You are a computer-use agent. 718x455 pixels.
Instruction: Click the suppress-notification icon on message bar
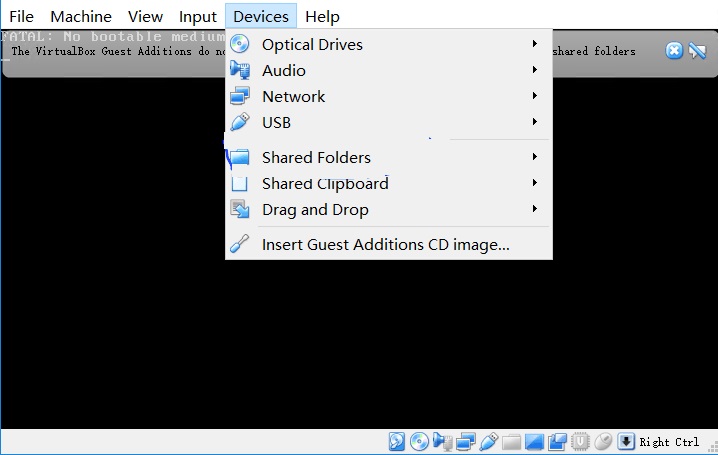point(697,51)
